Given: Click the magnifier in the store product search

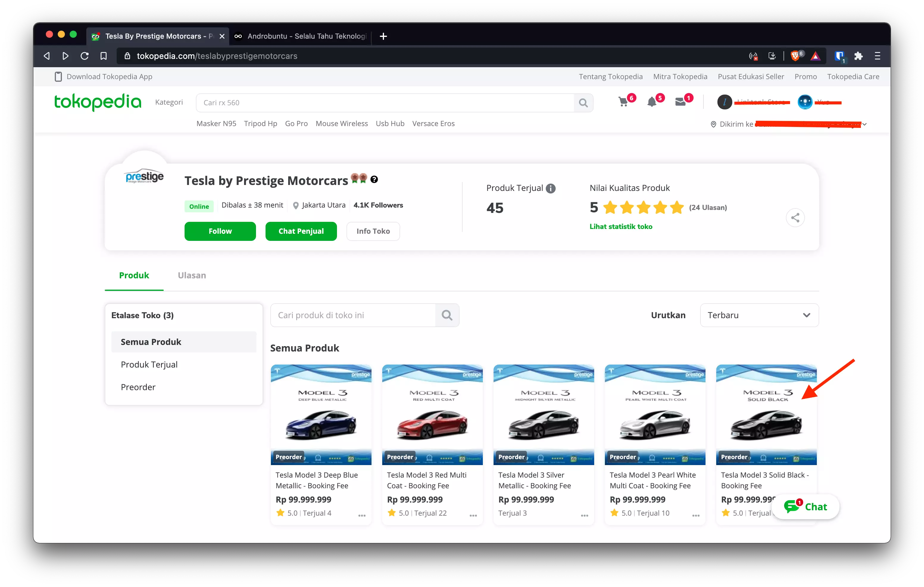Looking at the screenshot, I should tap(447, 315).
